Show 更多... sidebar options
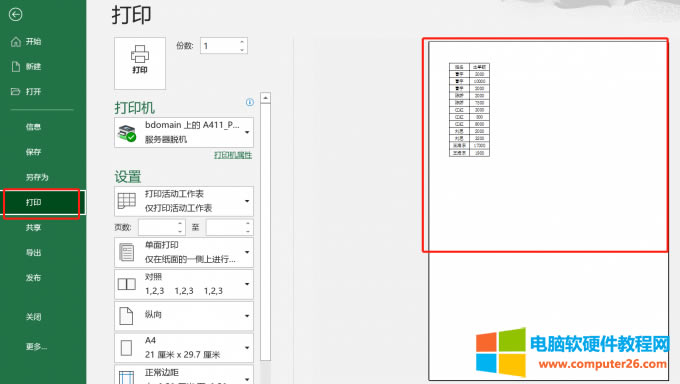 tap(36, 346)
